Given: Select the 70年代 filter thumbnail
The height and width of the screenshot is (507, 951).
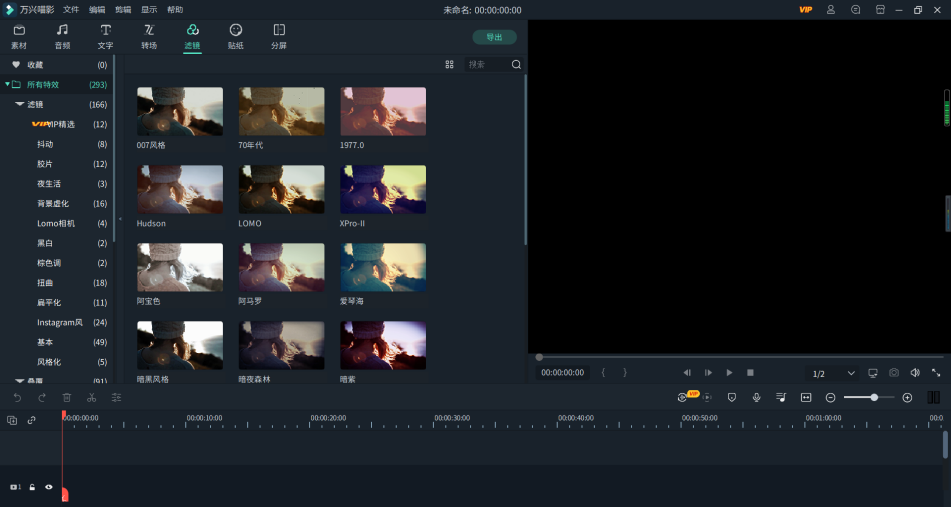Looking at the screenshot, I should pos(281,112).
